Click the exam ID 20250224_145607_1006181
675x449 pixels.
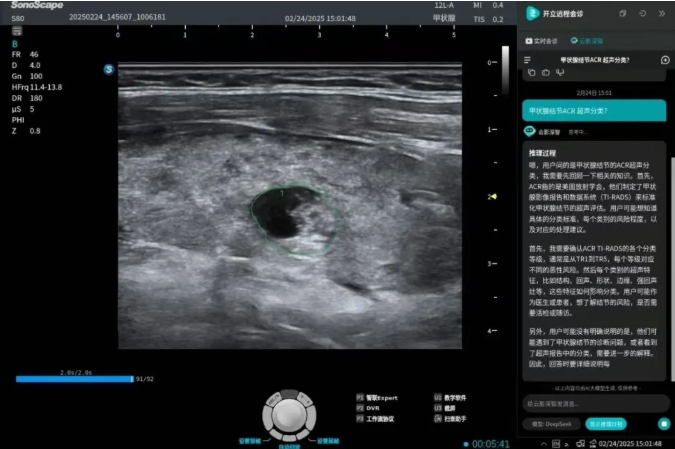coord(117,17)
